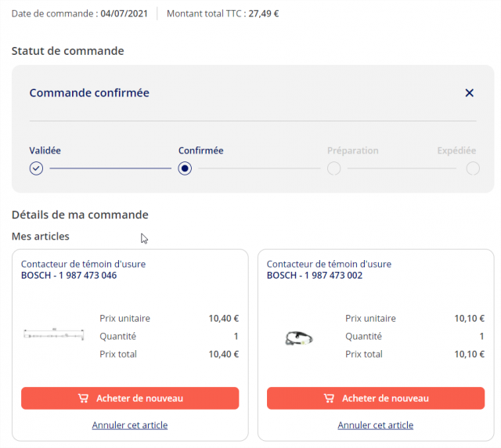501x448 pixels.
Task: Click the Confirmée step label
Action: point(200,150)
